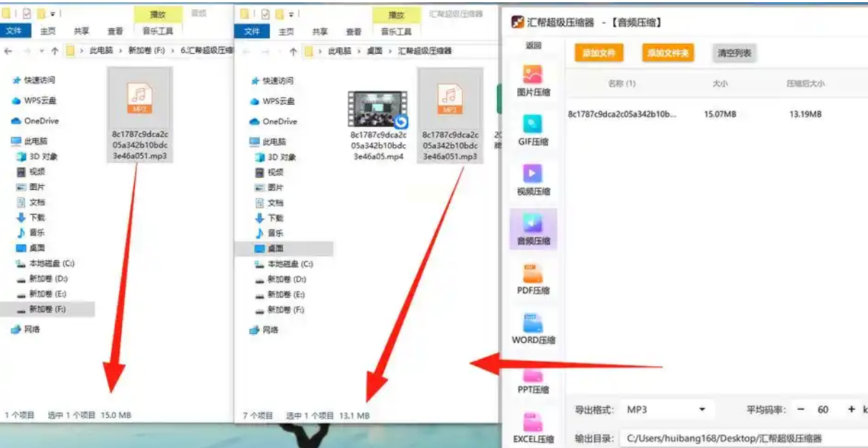The width and height of the screenshot is (868, 448).
Task: Select MP3 file in left Explorer window
Action: tap(140, 115)
